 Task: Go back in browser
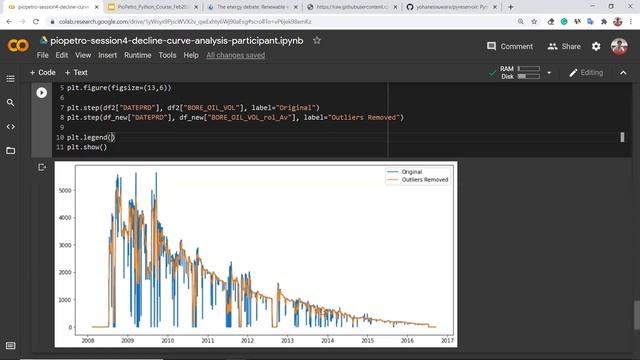9,21
